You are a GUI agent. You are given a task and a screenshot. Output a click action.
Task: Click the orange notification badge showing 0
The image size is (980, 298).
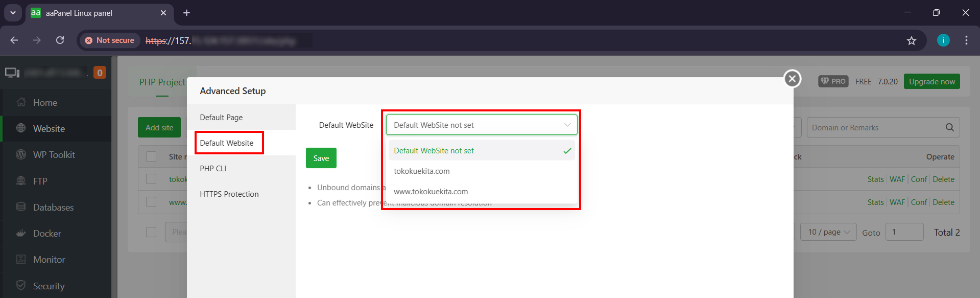click(x=100, y=73)
